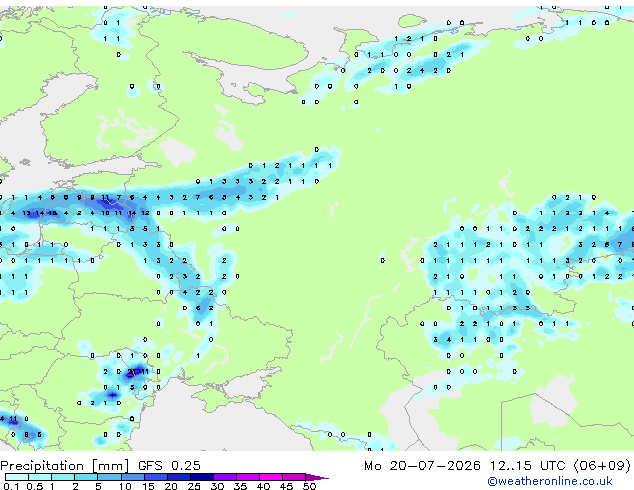Click the '20' legend scale label
634x490 pixels.
coord(171,486)
